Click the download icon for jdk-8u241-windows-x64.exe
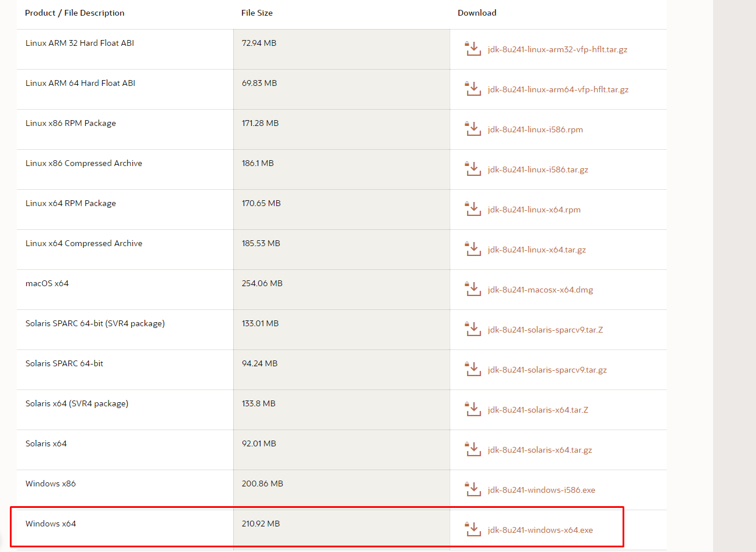The height and width of the screenshot is (552, 756). coord(473,529)
